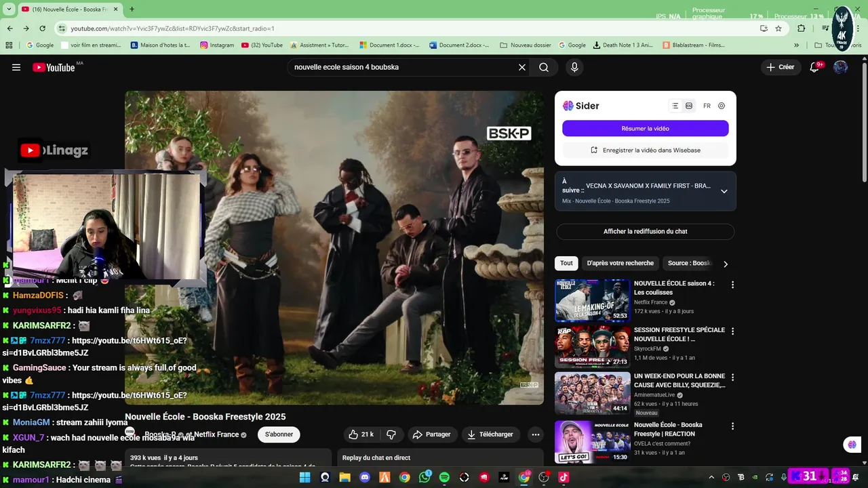Open floating Sider brain icon

[852, 445]
